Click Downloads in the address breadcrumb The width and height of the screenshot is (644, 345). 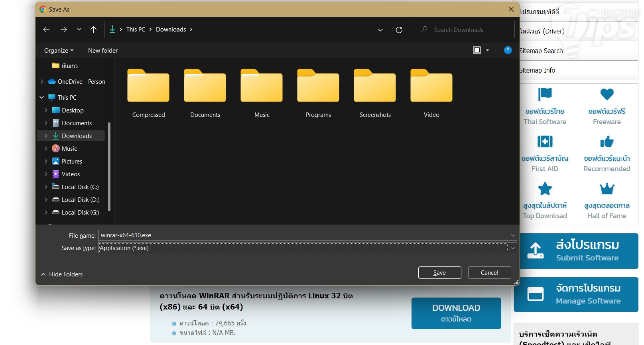171,30
